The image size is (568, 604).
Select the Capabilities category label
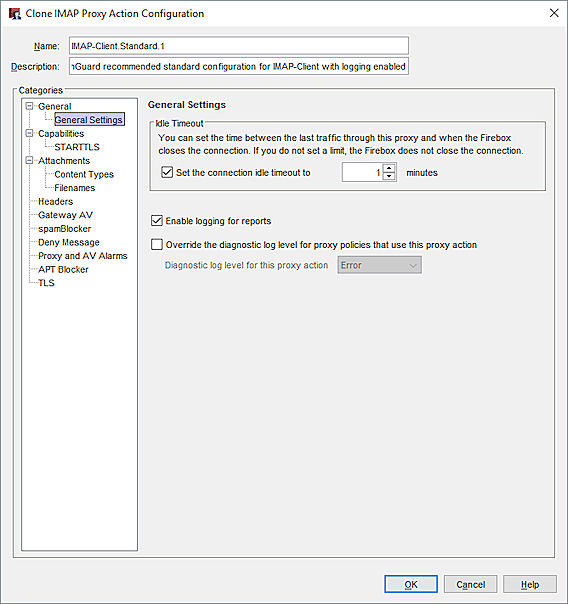pyautogui.click(x=61, y=133)
